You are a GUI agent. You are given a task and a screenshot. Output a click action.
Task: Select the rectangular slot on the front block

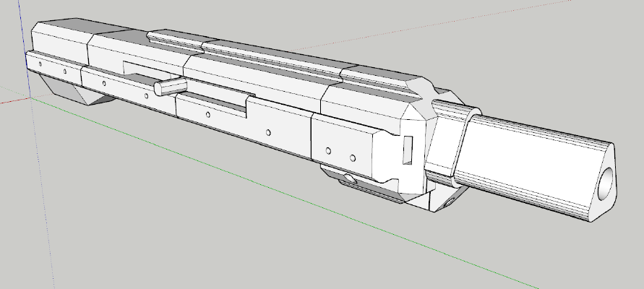408,150
